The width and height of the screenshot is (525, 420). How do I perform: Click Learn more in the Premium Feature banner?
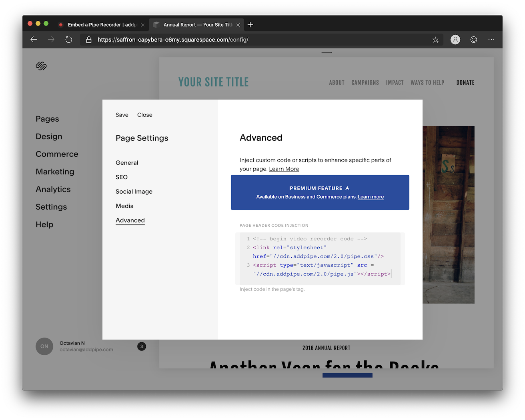click(370, 197)
